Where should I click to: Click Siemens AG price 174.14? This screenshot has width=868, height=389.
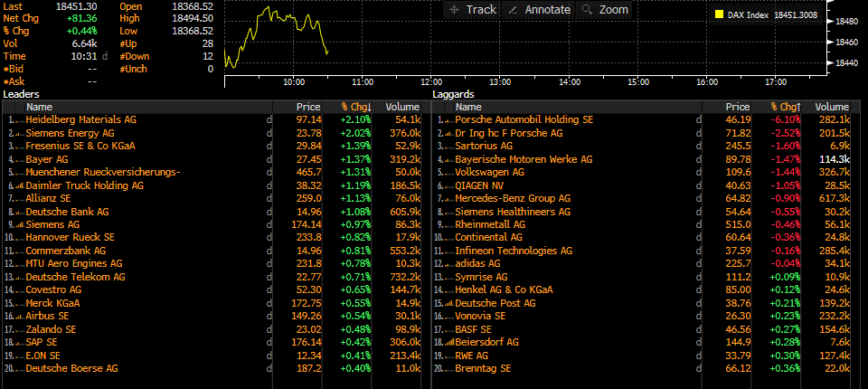click(307, 225)
